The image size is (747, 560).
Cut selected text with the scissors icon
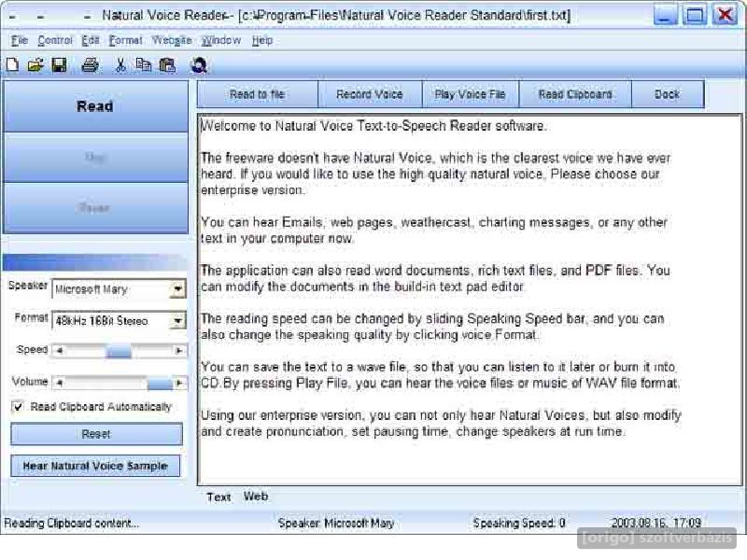121,64
